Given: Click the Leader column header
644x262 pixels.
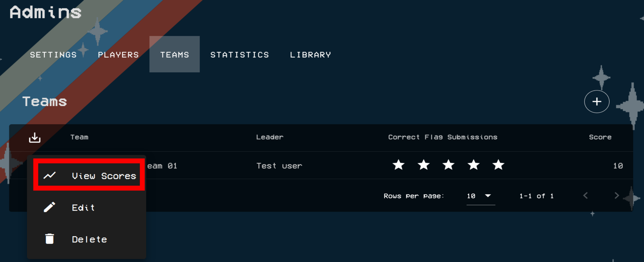Looking at the screenshot, I should tap(270, 137).
